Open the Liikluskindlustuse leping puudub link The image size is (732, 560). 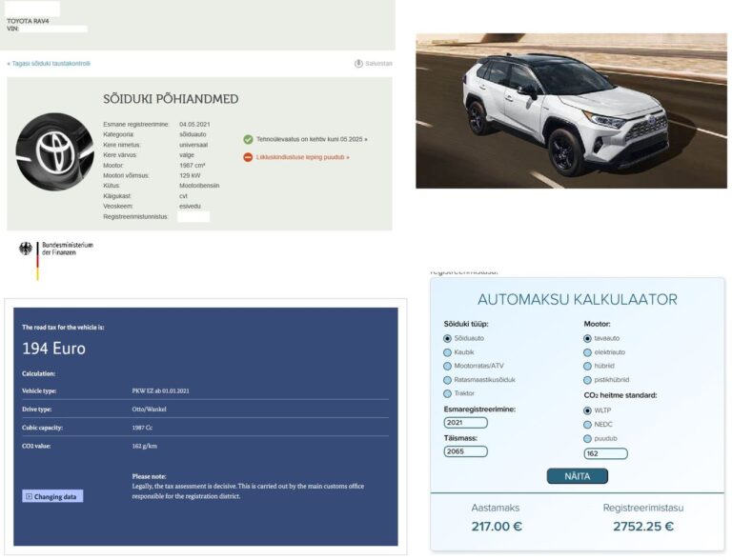click(302, 157)
